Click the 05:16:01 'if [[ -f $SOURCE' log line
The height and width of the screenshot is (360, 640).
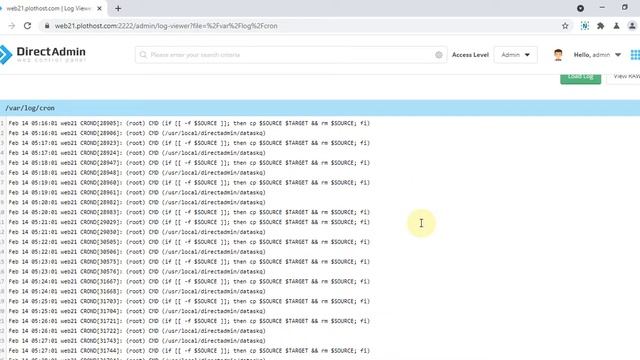189,123
